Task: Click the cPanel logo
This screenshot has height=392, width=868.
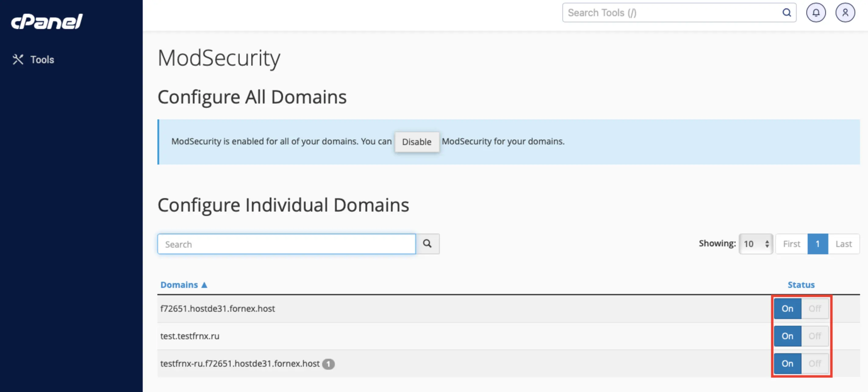Action: click(x=47, y=22)
